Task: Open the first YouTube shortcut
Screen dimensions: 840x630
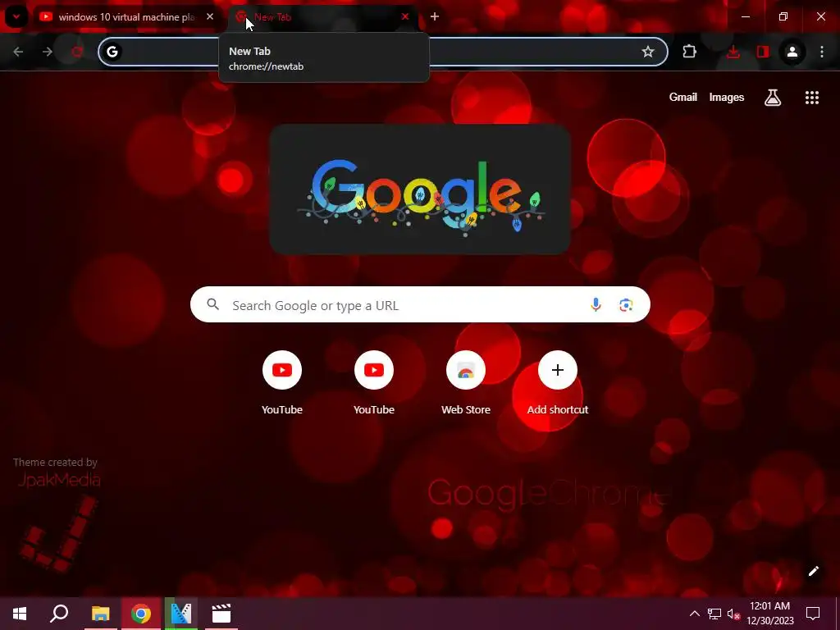Action: tap(282, 382)
